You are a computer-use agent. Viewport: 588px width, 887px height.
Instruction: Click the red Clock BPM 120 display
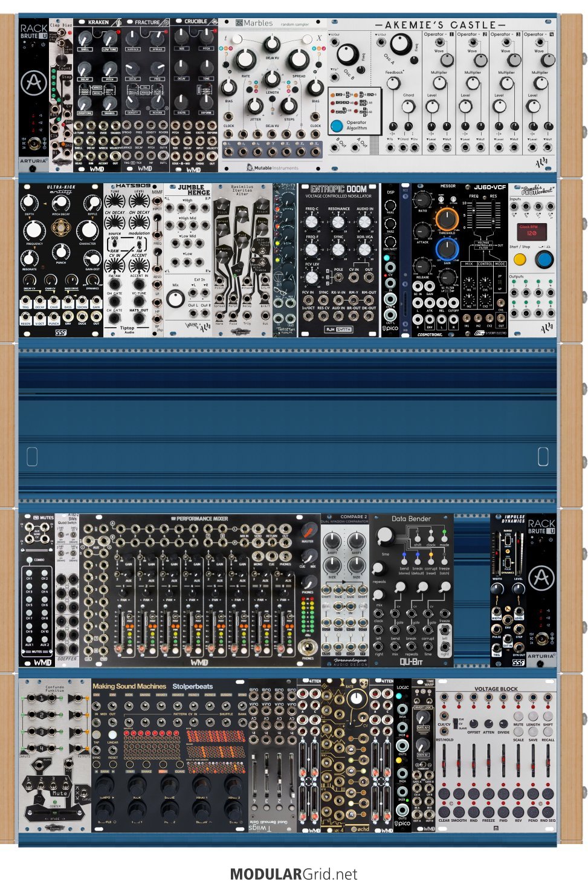[532, 232]
